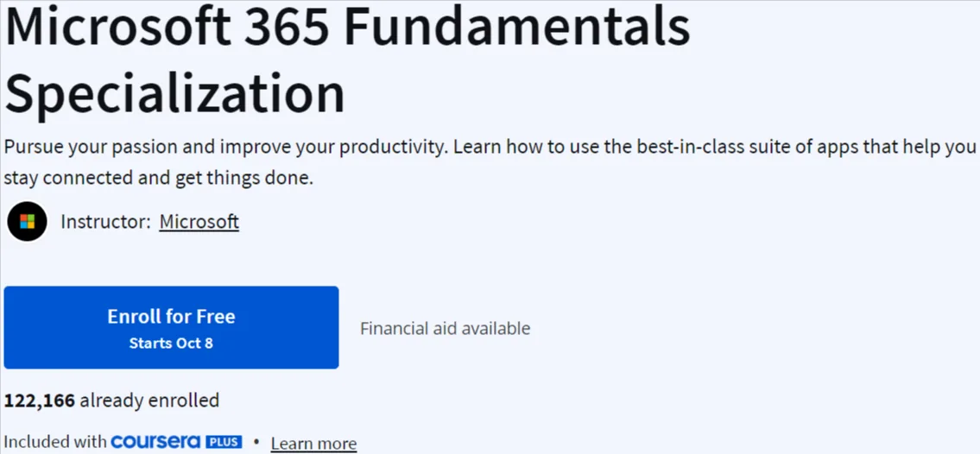Click the bullet separator before Learn more

coord(256,442)
